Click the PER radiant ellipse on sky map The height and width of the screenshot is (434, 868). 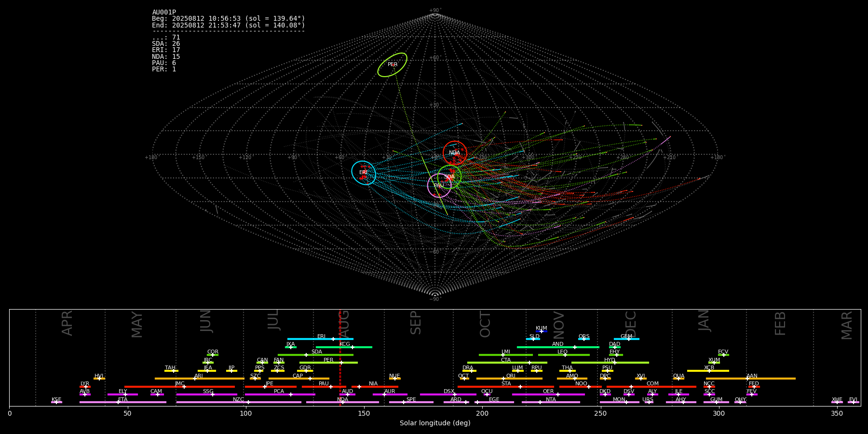393,65
